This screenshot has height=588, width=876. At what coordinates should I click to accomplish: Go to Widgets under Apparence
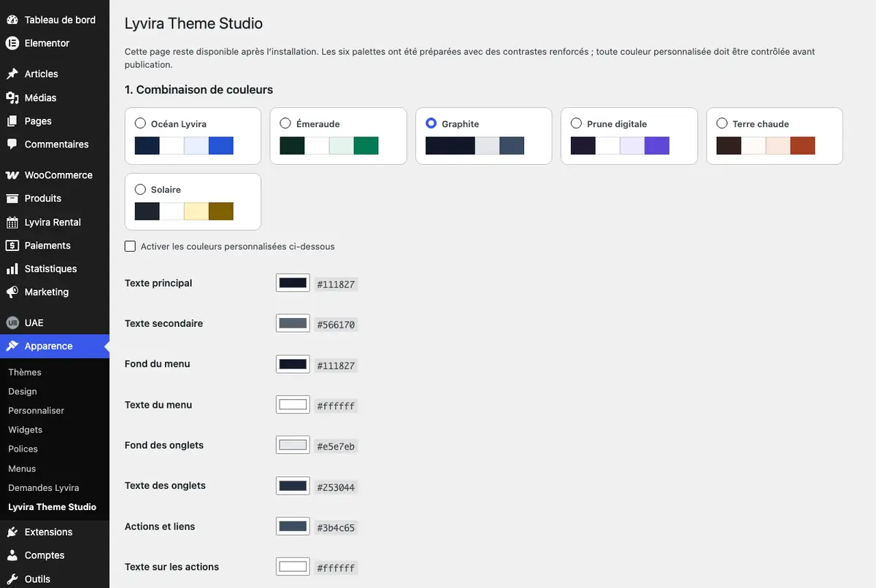(x=26, y=430)
